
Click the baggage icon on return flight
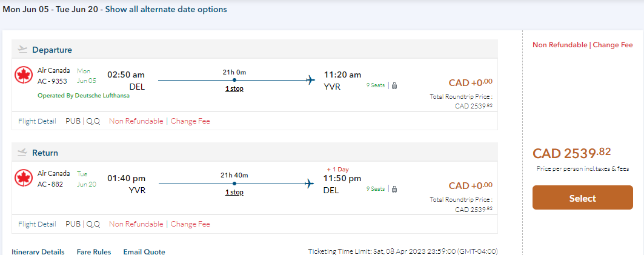pos(394,189)
